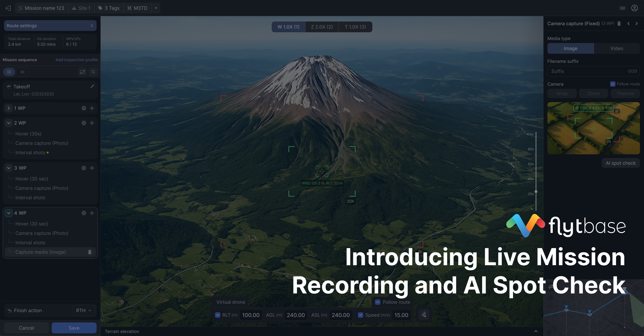Image resolution: width=644 pixels, height=336 pixels.
Task: Edit Takeoff location with pencil icon
Action: pyautogui.click(x=93, y=86)
